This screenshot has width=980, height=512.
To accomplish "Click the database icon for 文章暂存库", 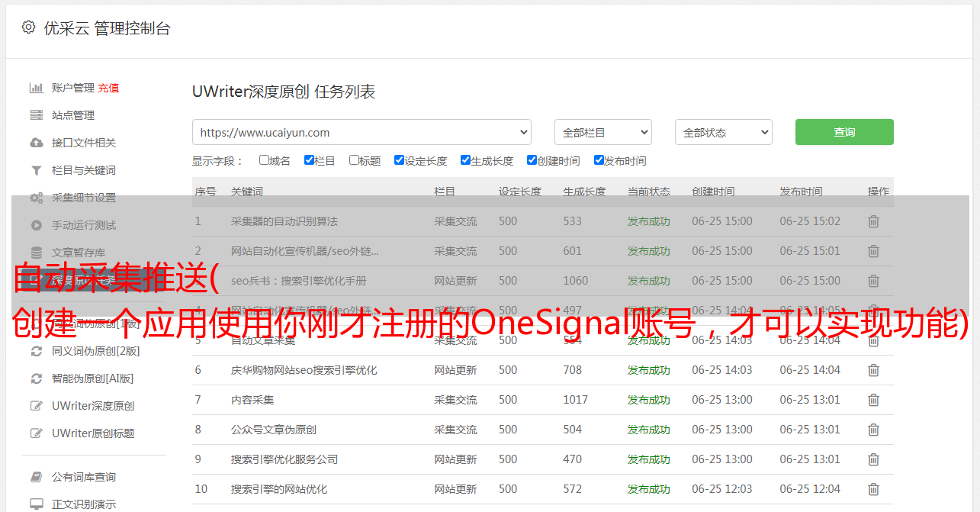I will [x=36, y=253].
